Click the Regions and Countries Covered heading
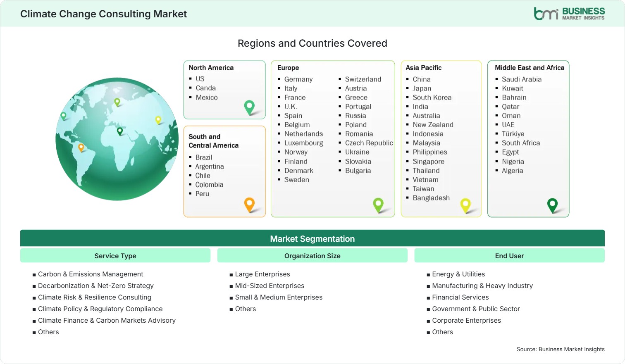This screenshot has height=364, width=625. [312, 43]
